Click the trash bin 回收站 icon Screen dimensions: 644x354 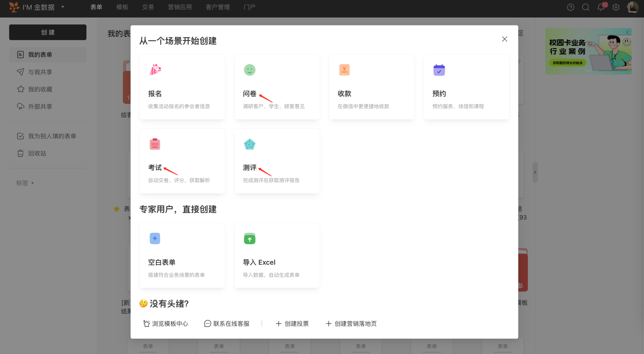click(x=21, y=153)
